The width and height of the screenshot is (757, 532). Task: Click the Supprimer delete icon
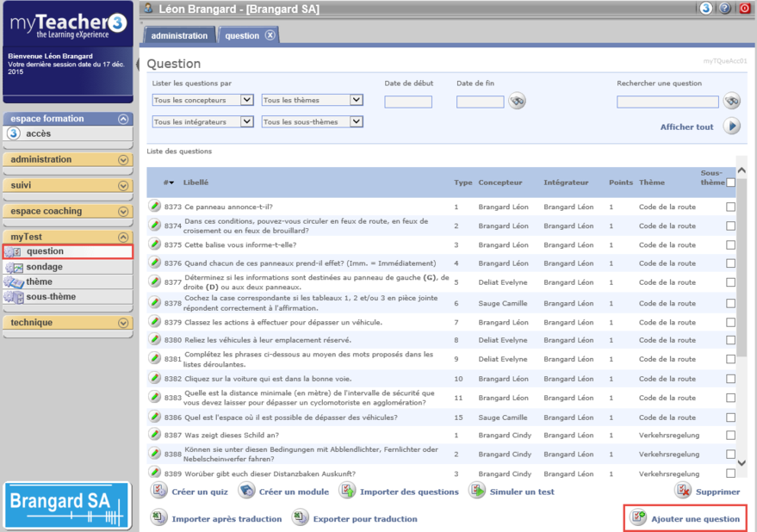(x=683, y=491)
